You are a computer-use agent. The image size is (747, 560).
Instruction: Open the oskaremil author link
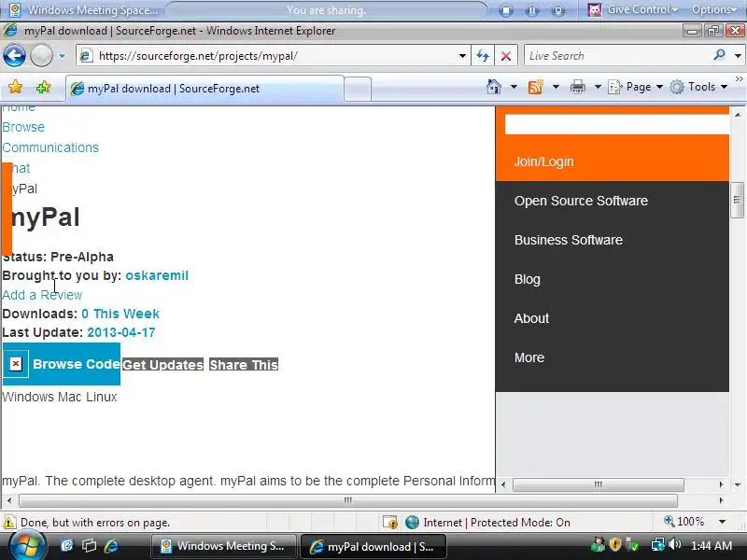coord(157,275)
